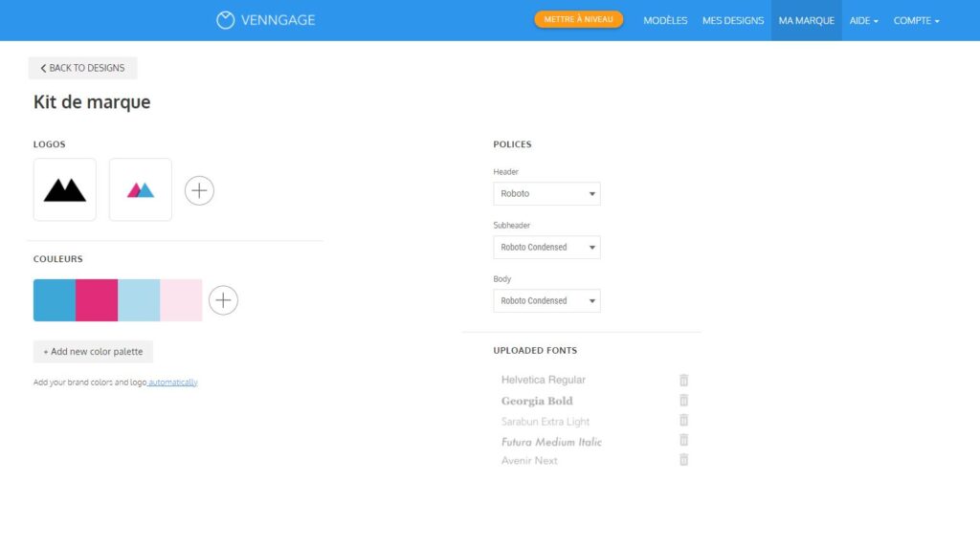The image size is (980, 547).
Task: Delete the Georgia Bold uploaded font
Action: click(683, 401)
